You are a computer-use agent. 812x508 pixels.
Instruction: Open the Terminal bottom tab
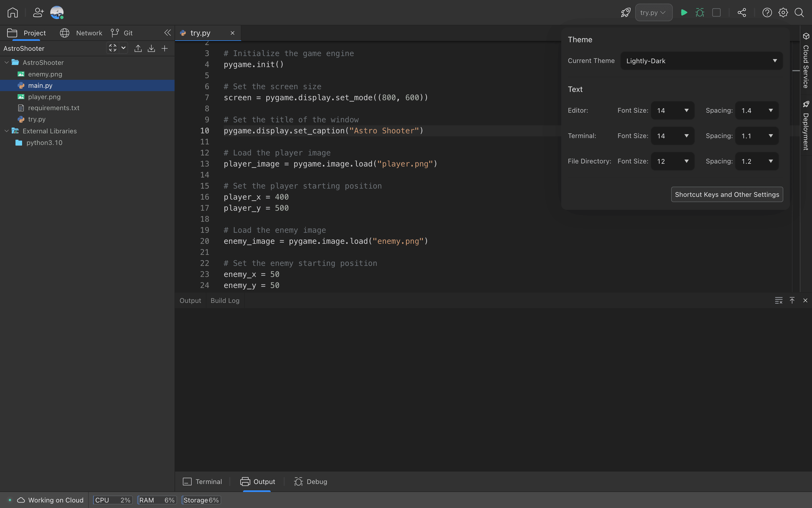point(202,481)
